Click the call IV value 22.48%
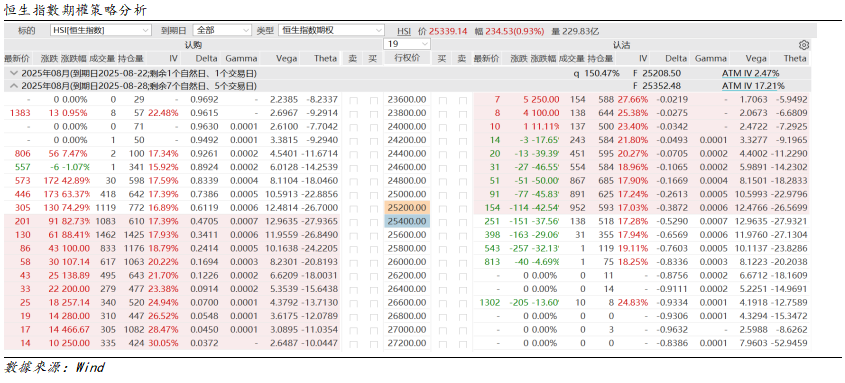The width and height of the screenshot is (845, 383). [163, 113]
